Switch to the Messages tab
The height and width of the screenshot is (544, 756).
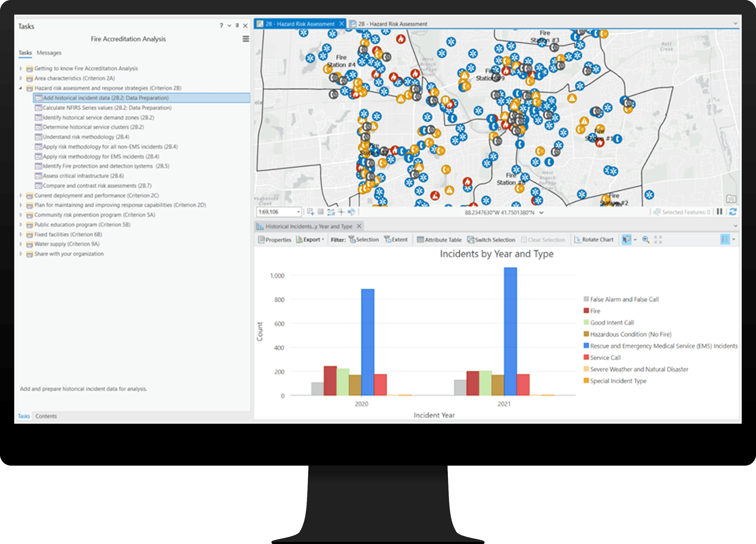49,53
